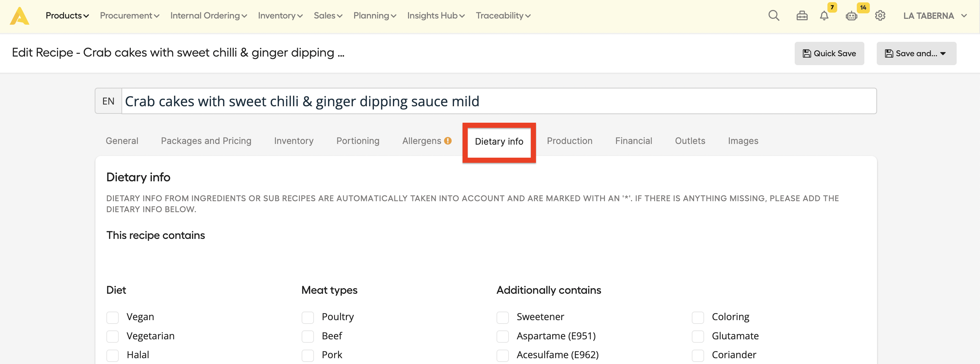Click the Apicbase logo icon
The height and width of the screenshot is (364, 980).
pyautogui.click(x=20, y=16)
